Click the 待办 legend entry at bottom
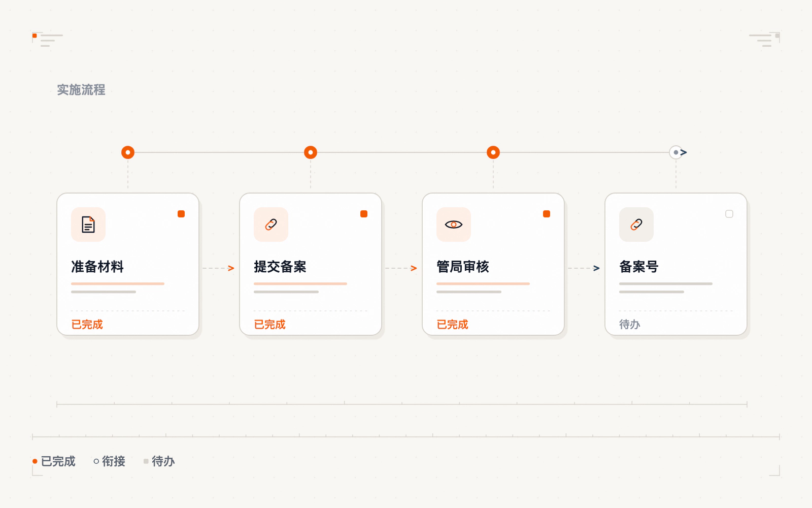This screenshot has height=508, width=812. 159,461
